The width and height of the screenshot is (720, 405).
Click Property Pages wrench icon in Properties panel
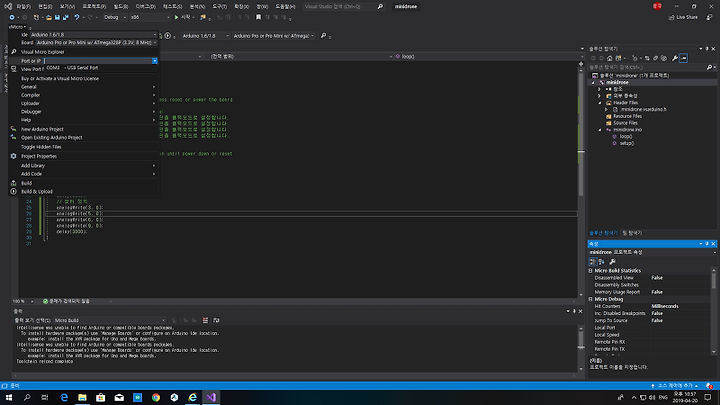pos(612,262)
